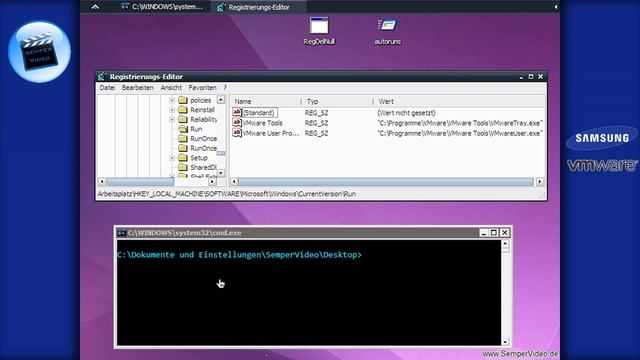Close the Registrierungs-Editor window
640x360 pixels.
pos(540,77)
